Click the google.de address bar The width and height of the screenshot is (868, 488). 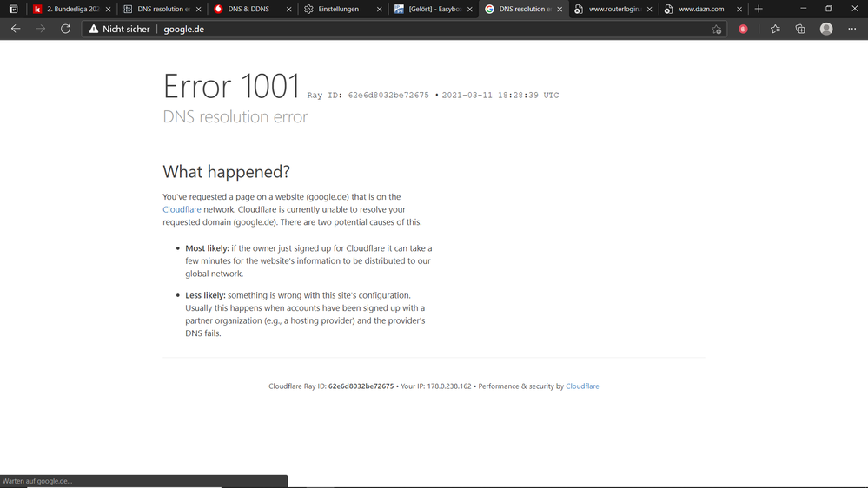[x=404, y=29]
